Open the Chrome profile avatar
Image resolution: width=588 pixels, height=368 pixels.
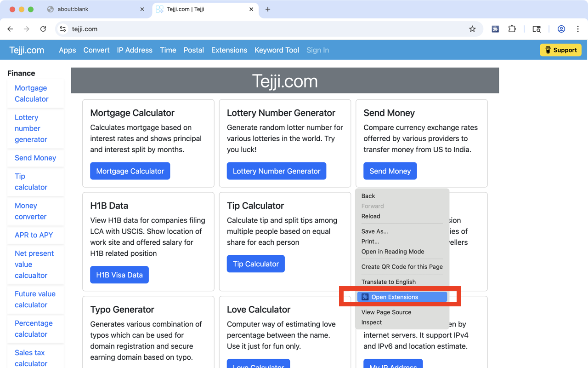[x=561, y=29]
